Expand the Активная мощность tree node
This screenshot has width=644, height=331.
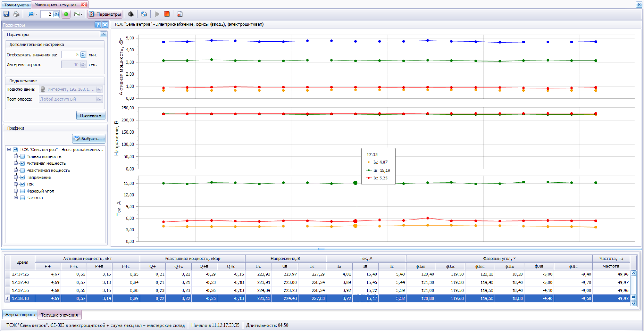(16, 163)
